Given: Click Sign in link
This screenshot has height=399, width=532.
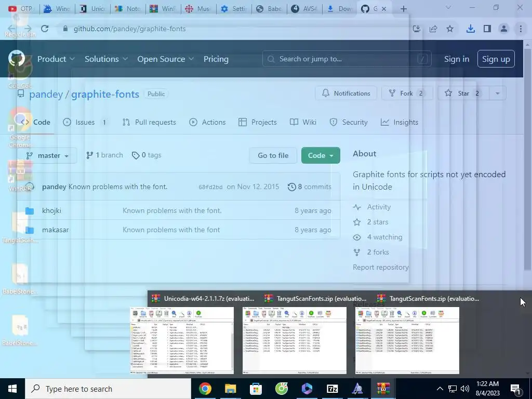Looking at the screenshot, I should [456, 59].
